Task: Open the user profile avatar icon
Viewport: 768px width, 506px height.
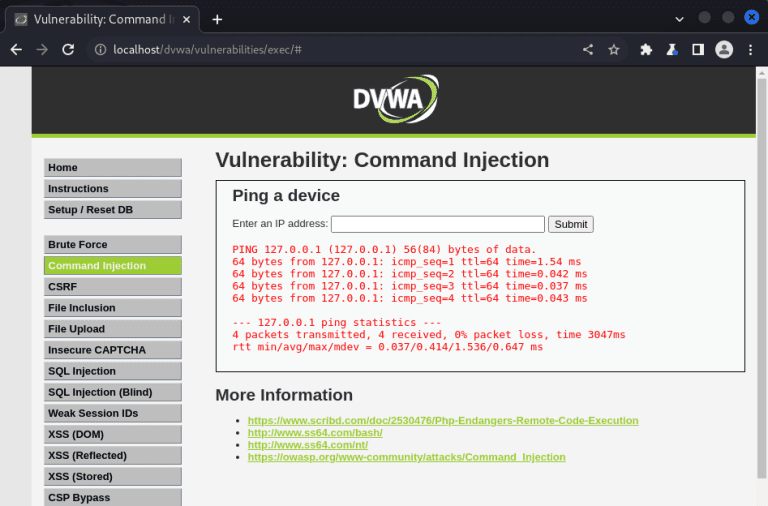Action: [724, 50]
